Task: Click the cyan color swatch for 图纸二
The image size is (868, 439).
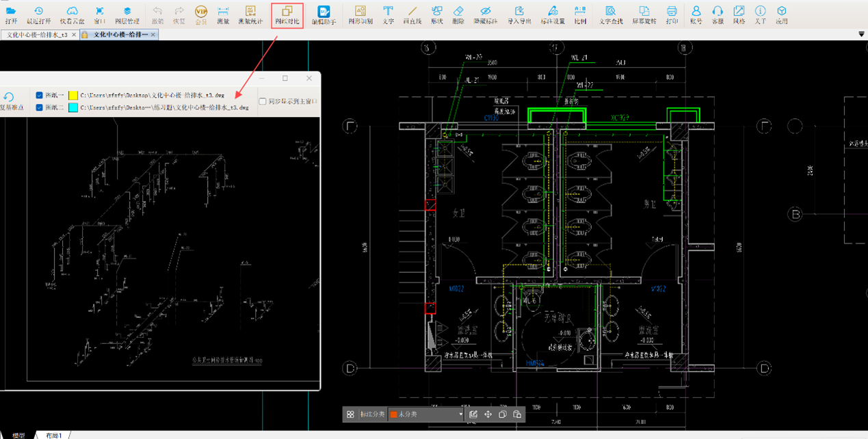Action: (x=73, y=107)
